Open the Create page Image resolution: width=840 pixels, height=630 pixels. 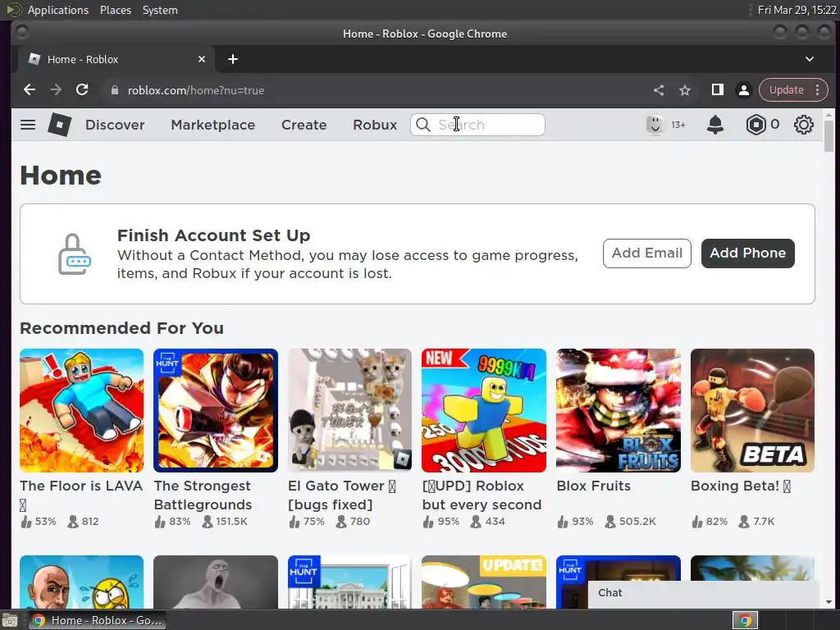point(304,125)
